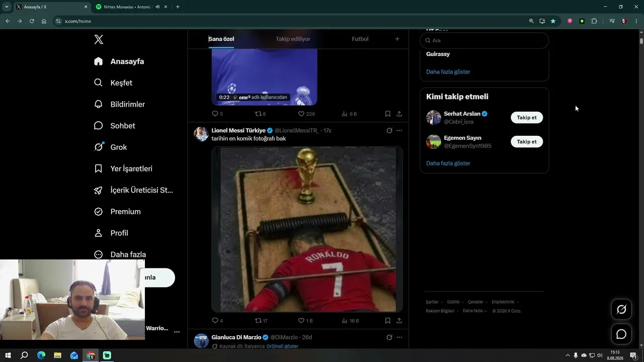Image resolution: width=644 pixels, height=362 pixels.
Task: Open floating Grok button at bottom right
Action: coord(621,310)
